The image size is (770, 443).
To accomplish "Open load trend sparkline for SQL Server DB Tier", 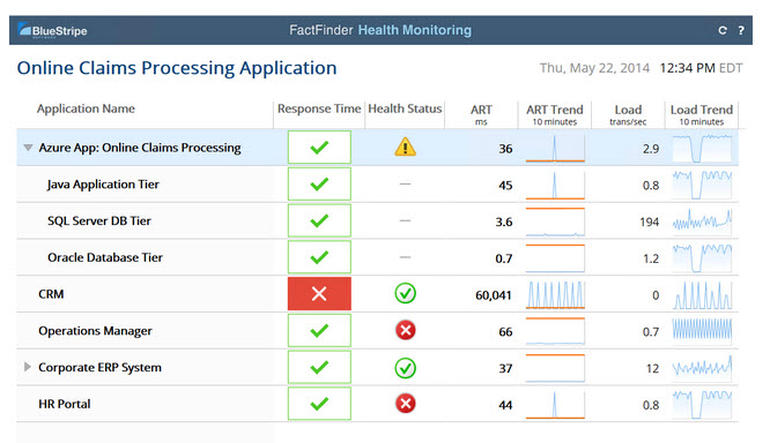I will point(702,221).
